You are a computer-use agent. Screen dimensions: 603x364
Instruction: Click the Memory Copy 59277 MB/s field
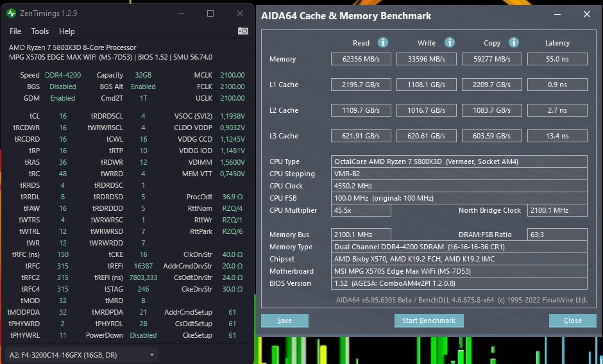[x=492, y=59]
